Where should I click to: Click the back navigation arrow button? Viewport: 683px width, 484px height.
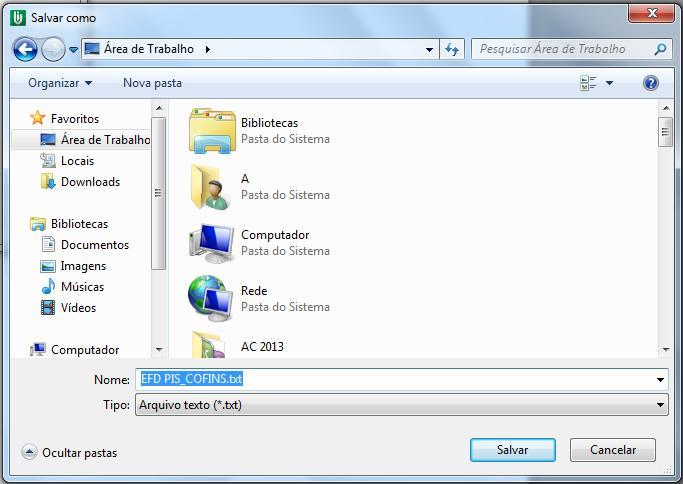25,49
